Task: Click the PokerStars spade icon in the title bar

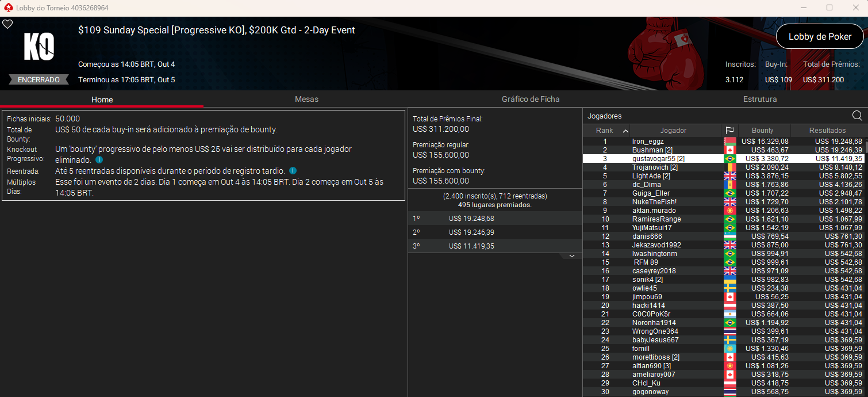Action: [7, 8]
